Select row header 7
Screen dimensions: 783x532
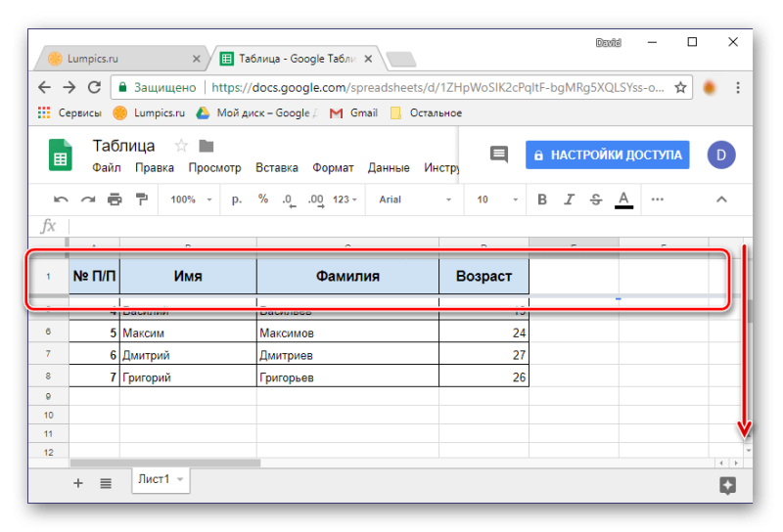[x=48, y=354]
